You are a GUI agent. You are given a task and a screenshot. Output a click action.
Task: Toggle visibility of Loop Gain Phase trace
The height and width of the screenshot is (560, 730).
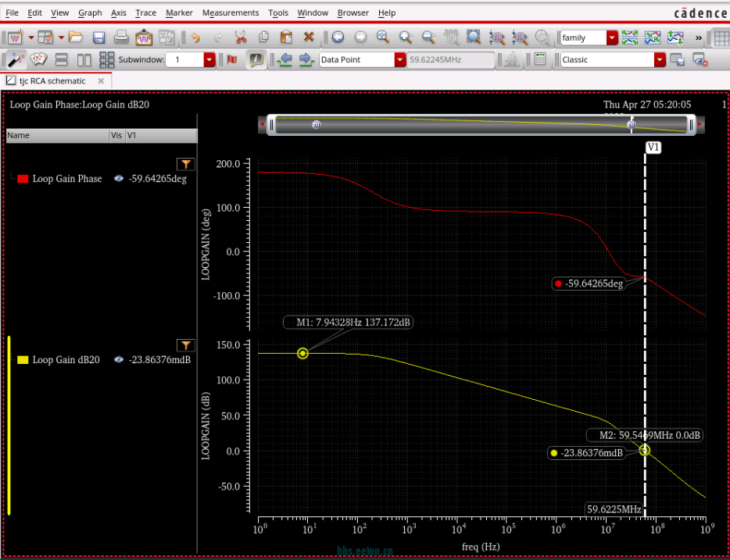[x=120, y=179]
